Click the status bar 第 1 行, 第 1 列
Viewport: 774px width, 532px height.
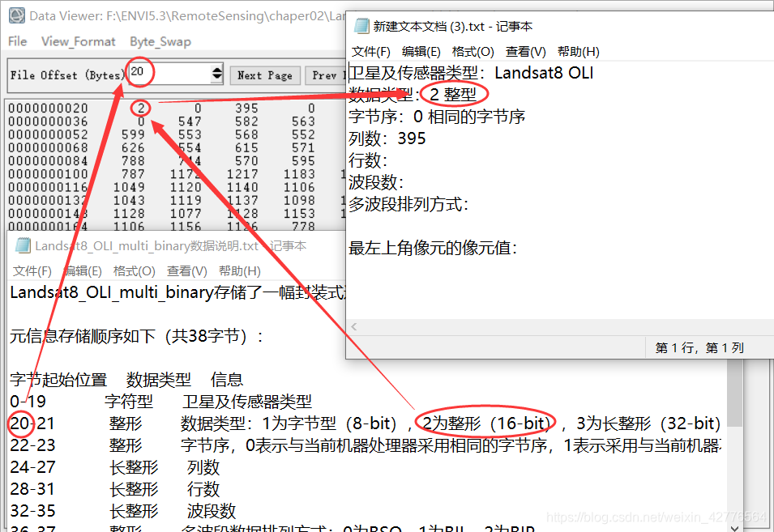699,348
